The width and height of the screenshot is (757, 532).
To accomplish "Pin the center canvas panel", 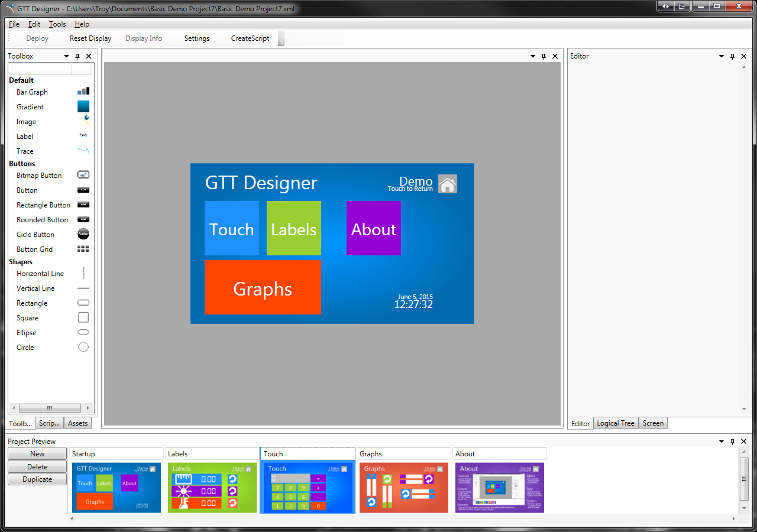I will pyautogui.click(x=544, y=56).
